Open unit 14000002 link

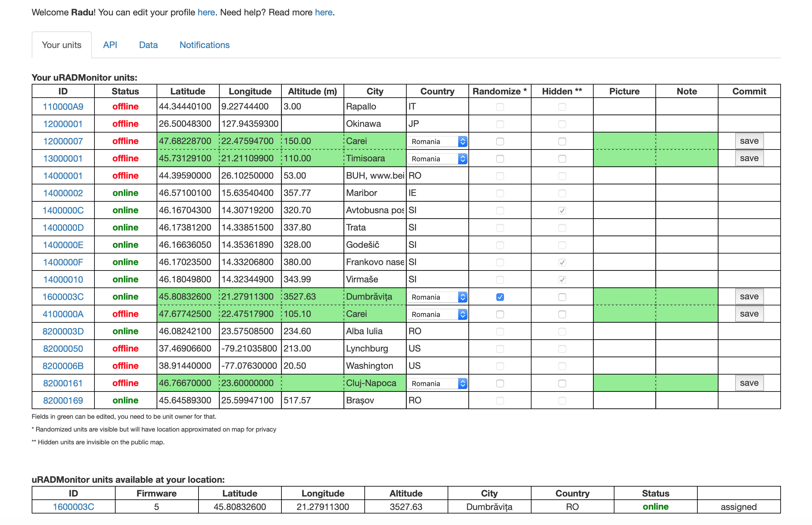point(63,193)
